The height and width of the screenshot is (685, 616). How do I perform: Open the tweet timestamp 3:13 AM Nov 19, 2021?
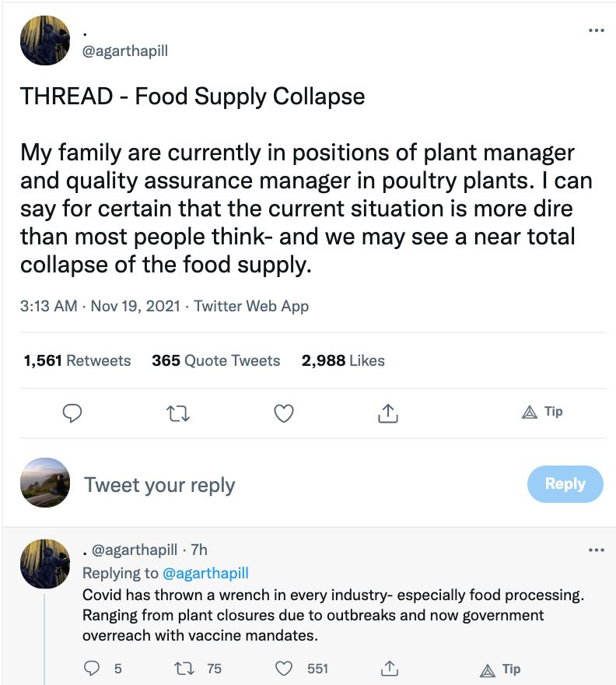click(x=100, y=306)
